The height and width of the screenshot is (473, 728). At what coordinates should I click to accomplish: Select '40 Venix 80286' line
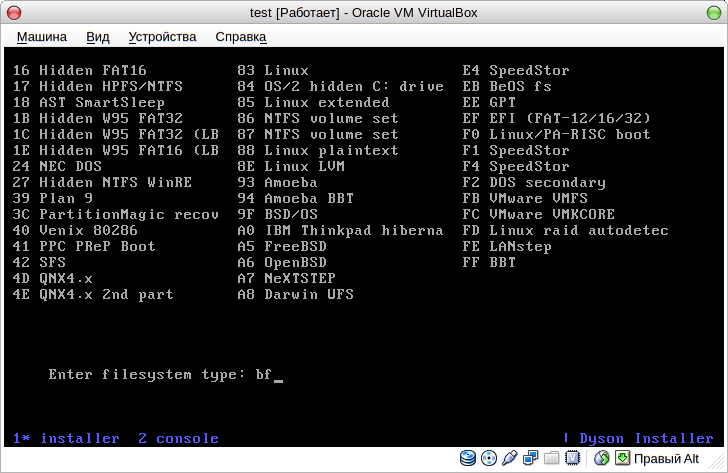(x=75, y=230)
